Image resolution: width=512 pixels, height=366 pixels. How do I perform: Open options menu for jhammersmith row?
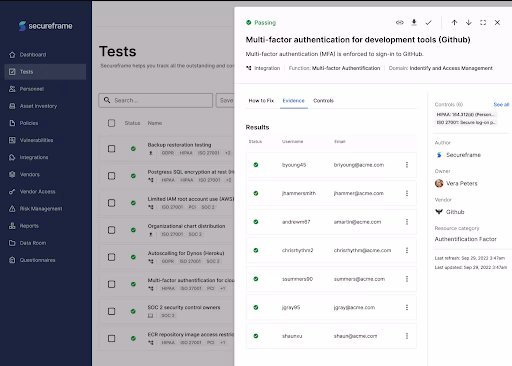click(407, 193)
